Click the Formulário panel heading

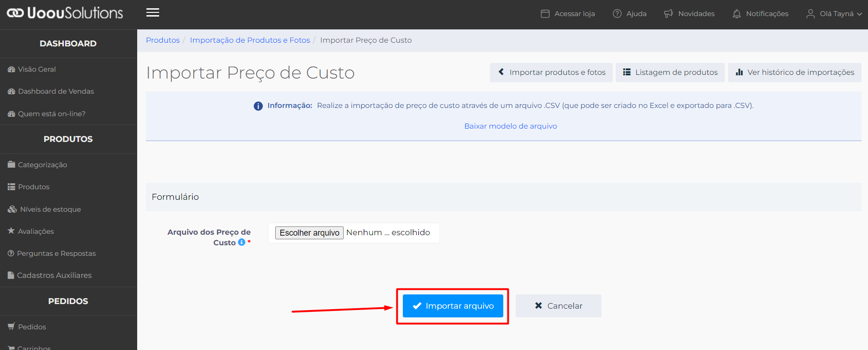(x=175, y=197)
